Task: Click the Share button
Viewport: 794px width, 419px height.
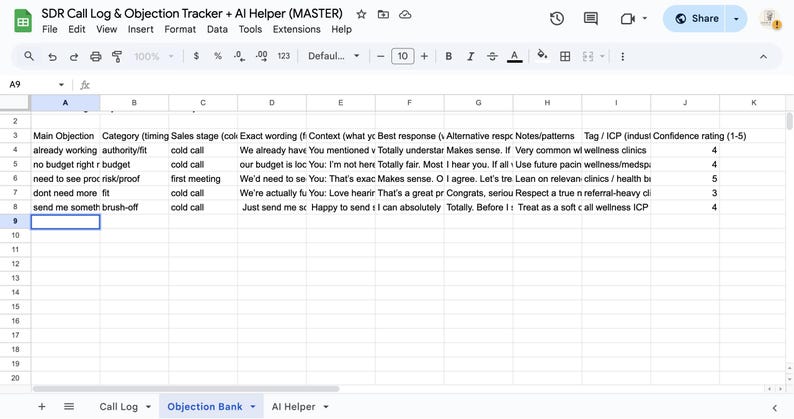Action: pos(694,19)
